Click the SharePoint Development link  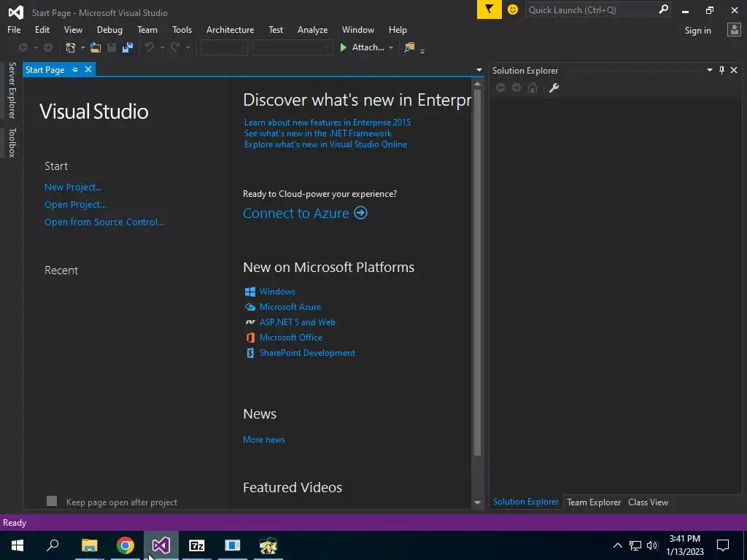pos(307,353)
